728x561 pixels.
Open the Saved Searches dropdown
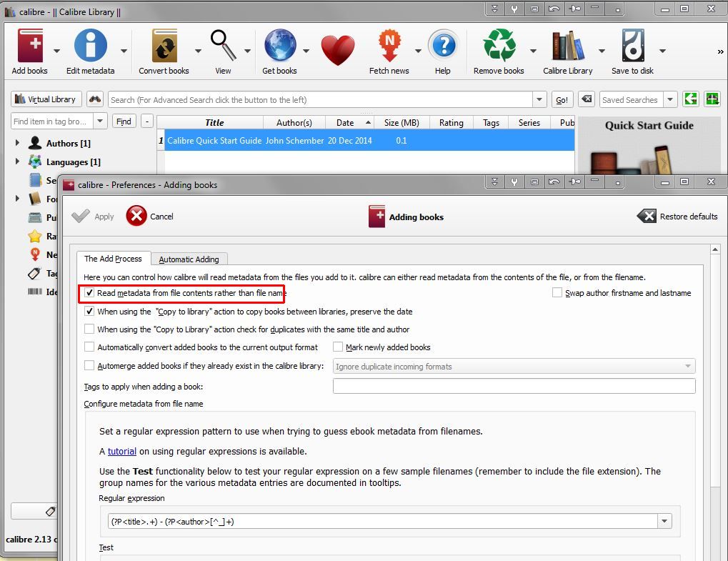(670, 99)
